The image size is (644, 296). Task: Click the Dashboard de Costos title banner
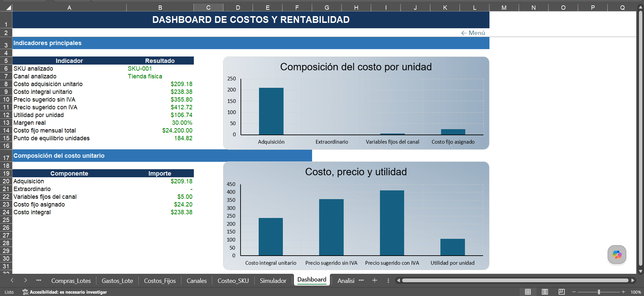[x=251, y=20]
